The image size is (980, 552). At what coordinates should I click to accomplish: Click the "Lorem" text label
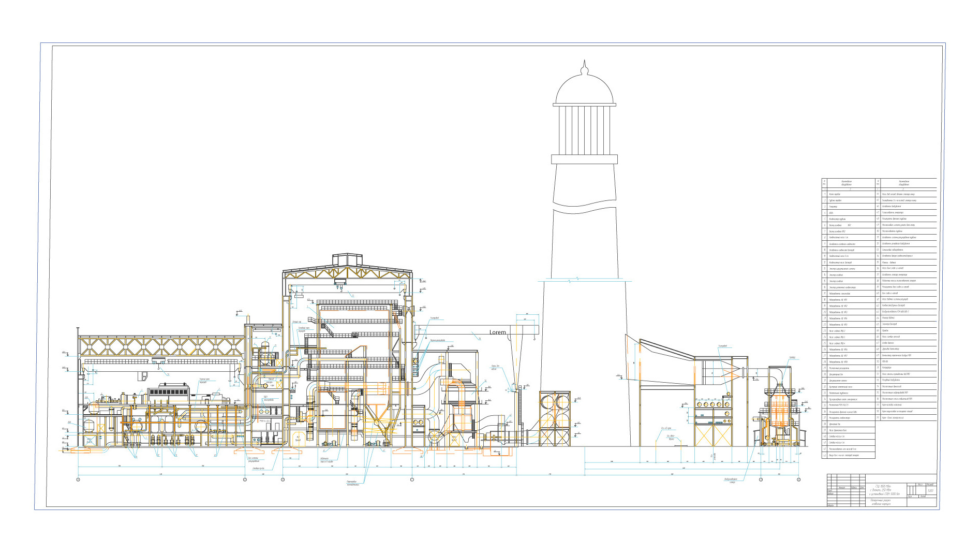point(497,332)
